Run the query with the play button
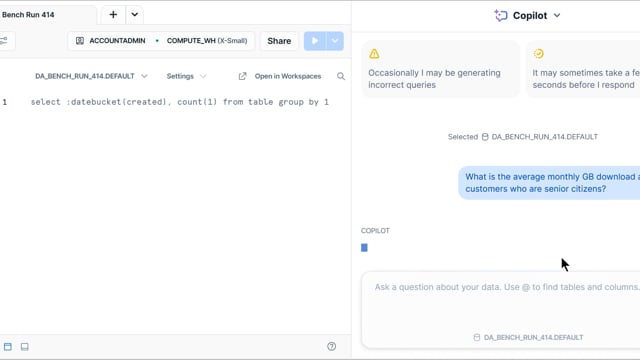The width and height of the screenshot is (640, 360). (314, 41)
